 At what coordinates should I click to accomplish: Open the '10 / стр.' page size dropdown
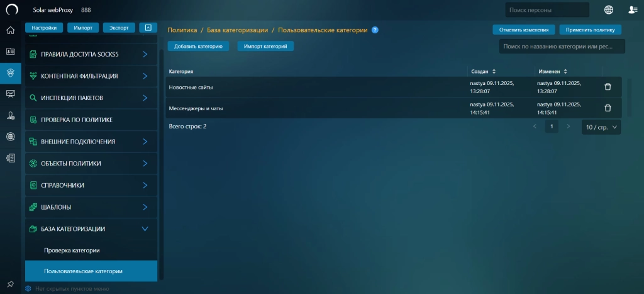click(602, 127)
